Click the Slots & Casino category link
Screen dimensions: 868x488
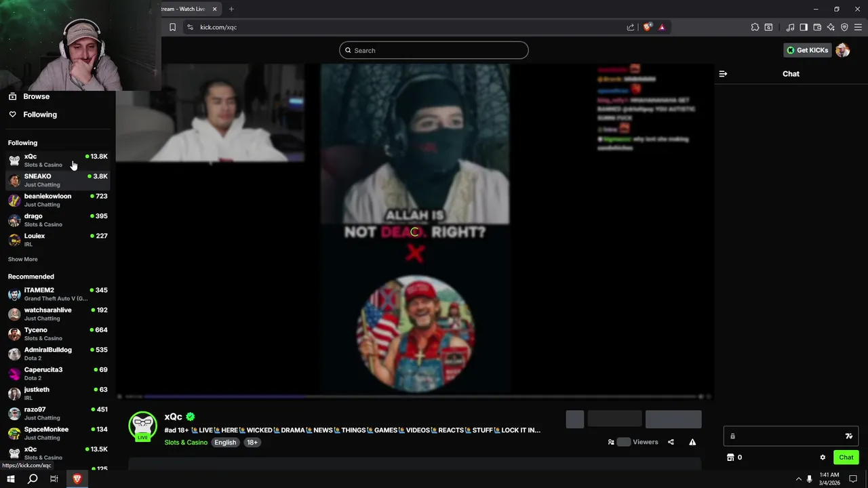(x=186, y=443)
